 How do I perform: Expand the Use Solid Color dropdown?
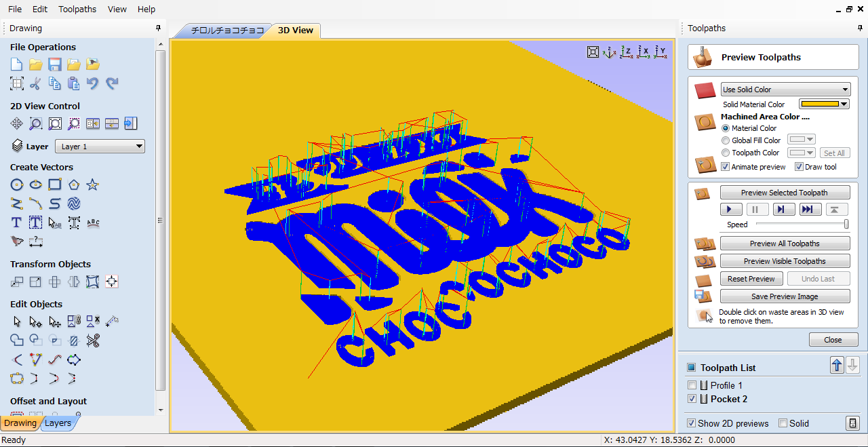pos(785,90)
